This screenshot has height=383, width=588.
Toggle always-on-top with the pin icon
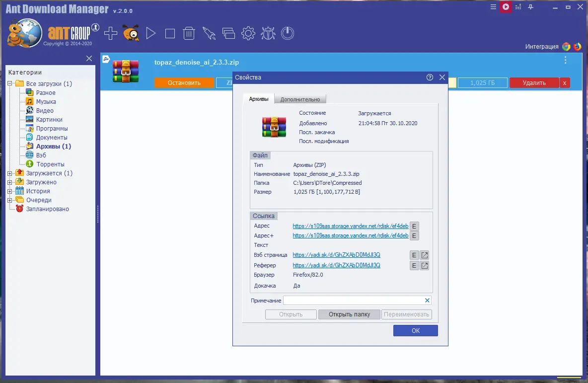click(x=530, y=7)
